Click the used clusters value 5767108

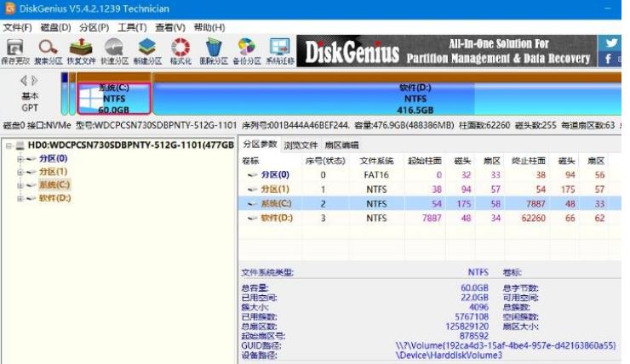pyautogui.click(x=472, y=316)
